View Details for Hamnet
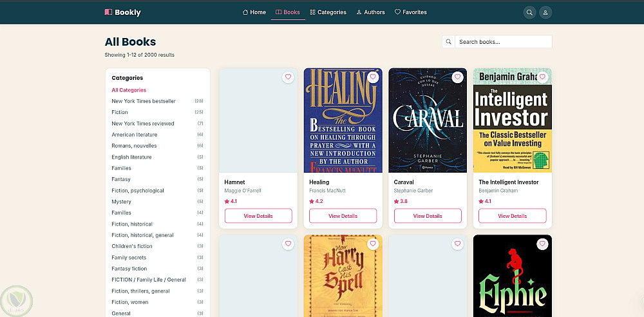The height and width of the screenshot is (317, 644). [258, 216]
